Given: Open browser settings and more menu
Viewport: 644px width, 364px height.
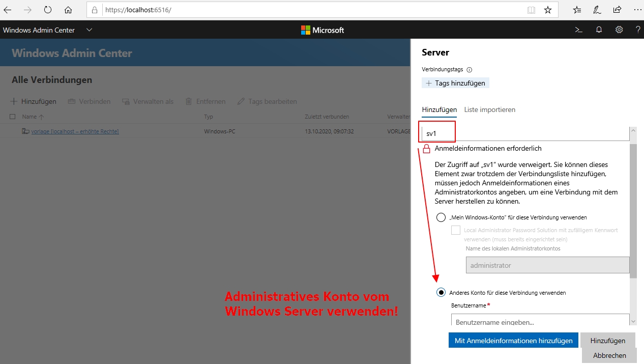Looking at the screenshot, I should pyautogui.click(x=637, y=10).
